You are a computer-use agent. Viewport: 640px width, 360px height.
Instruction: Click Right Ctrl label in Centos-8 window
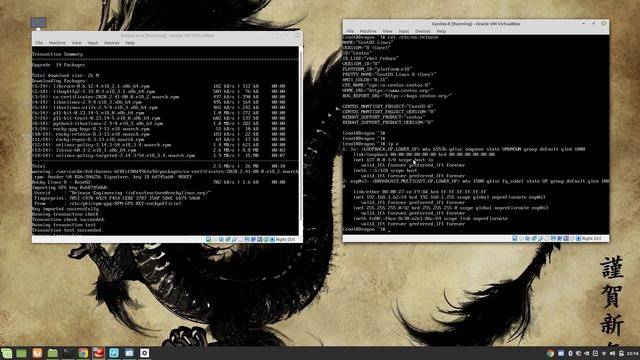[591, 238]
